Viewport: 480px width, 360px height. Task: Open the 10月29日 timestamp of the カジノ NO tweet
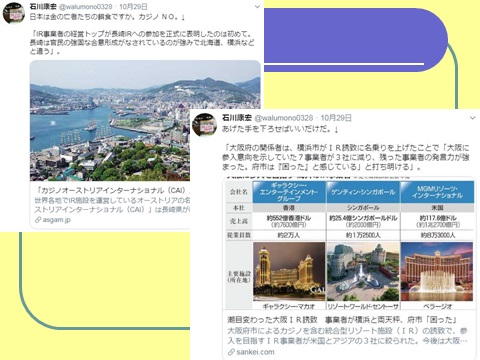tap(133, 6)
